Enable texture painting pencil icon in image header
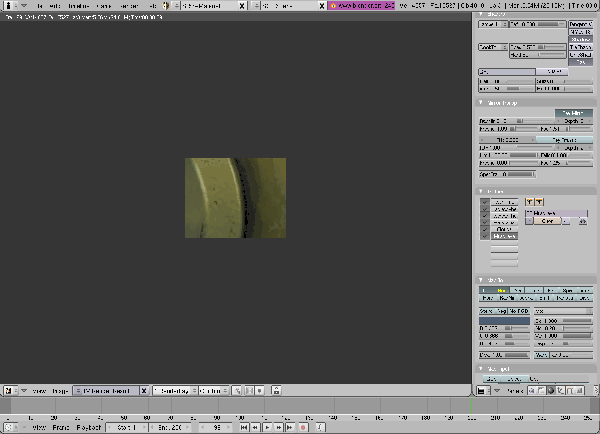 (x=237, y=391)
